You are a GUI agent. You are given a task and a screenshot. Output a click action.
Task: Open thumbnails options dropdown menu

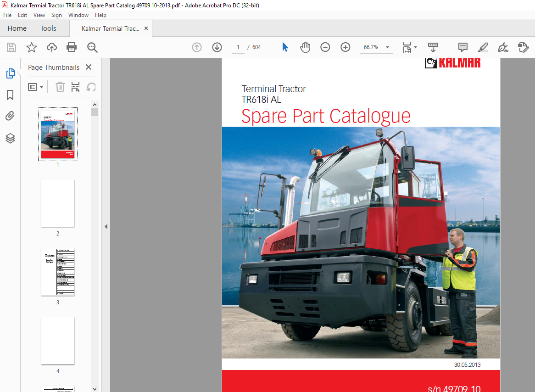click(x=35, y=87)
